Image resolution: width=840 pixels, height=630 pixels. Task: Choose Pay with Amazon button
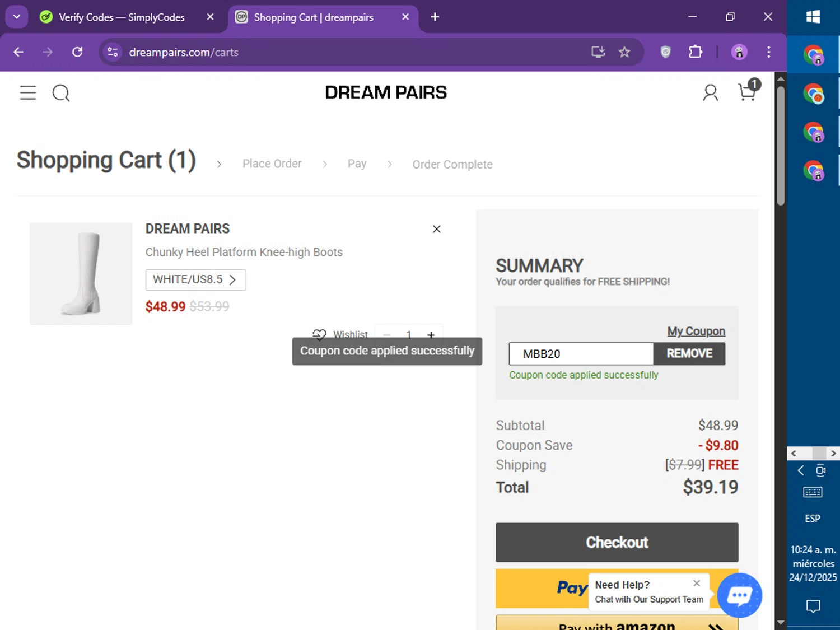click(x=617, y=623)
